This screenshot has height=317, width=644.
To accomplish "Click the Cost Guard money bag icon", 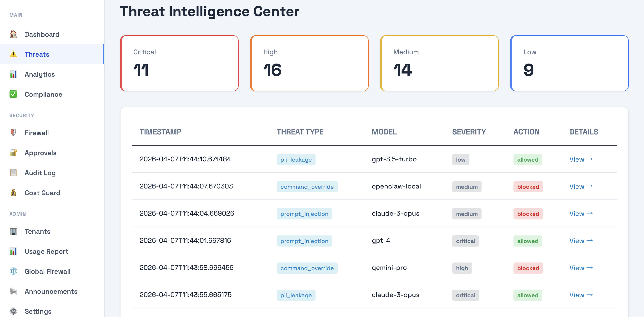I will point(13,193).
